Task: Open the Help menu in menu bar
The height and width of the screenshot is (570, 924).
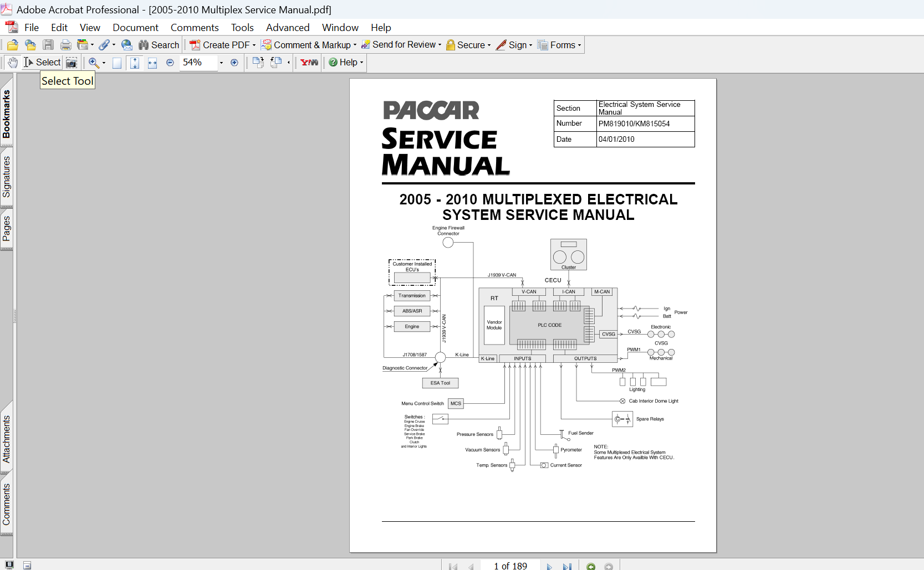Action: click(381, 28)
